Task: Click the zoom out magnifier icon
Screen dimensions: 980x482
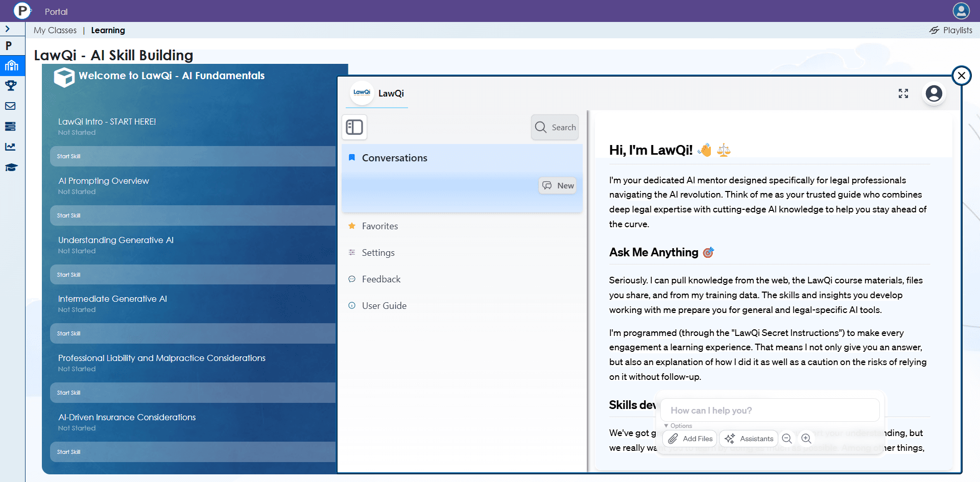Action: pos(787,439)
